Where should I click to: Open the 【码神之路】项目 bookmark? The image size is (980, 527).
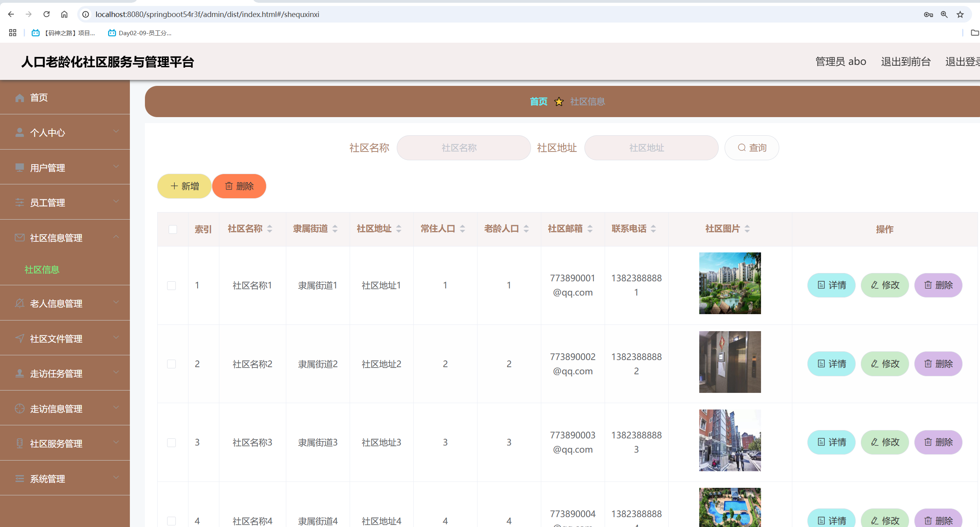tap(63, 33)
